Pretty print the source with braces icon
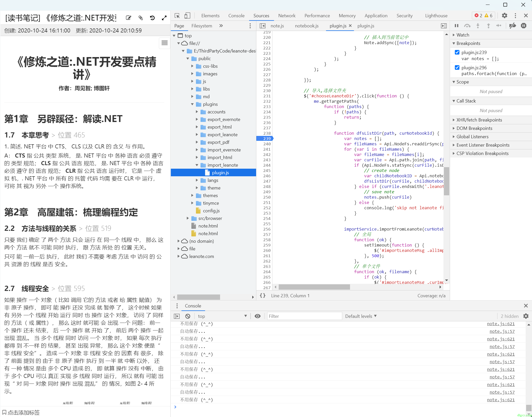This screenshot has height=417, width=532. pyautogui.click(x=263, y=296)
